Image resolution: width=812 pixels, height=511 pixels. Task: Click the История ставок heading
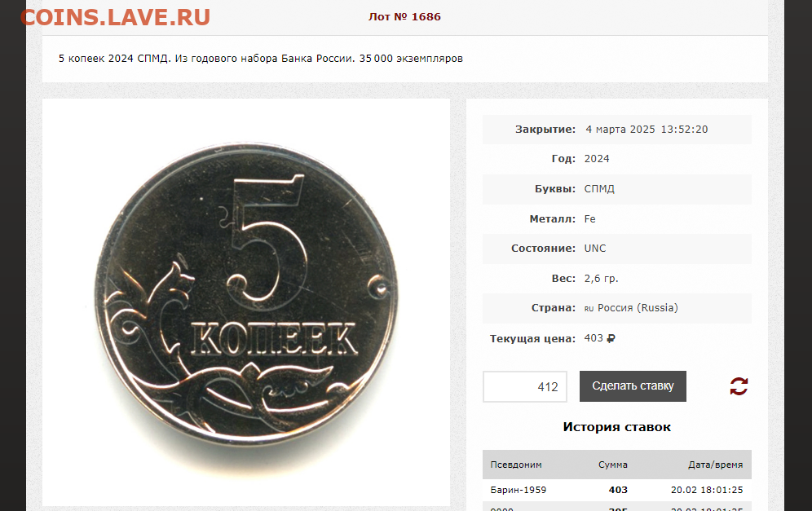[x=617, y=427]
